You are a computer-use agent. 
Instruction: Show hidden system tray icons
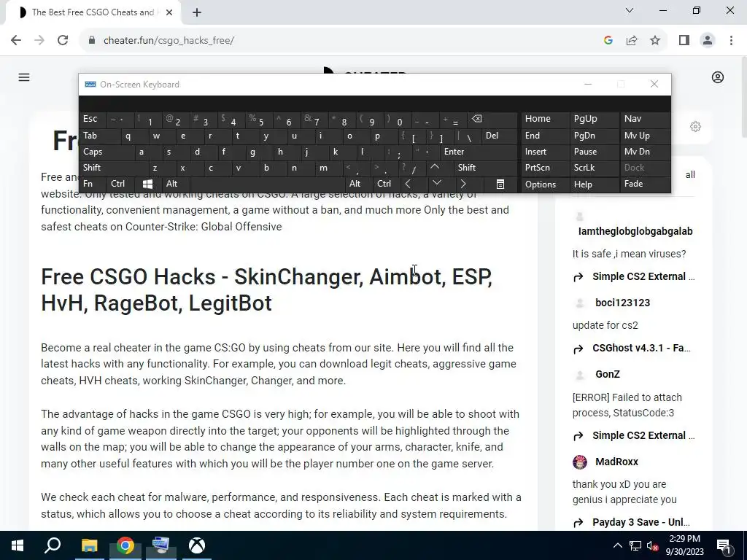click(x=617, y=545)
